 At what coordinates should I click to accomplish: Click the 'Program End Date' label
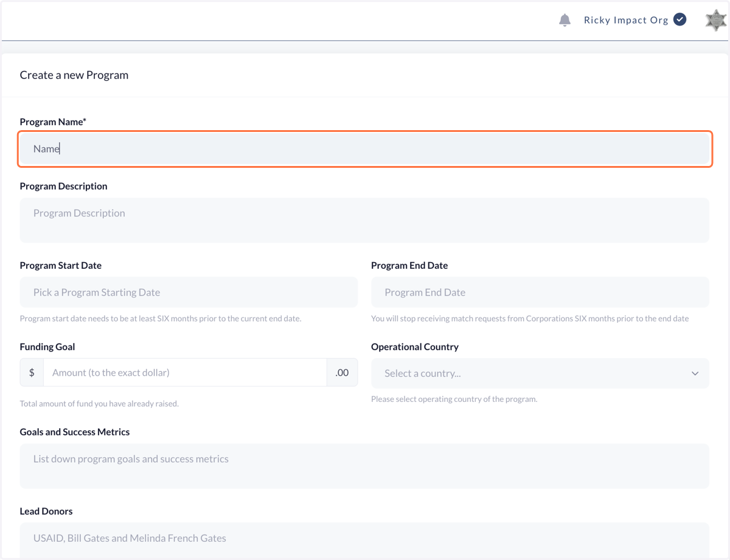click(409, 266)
